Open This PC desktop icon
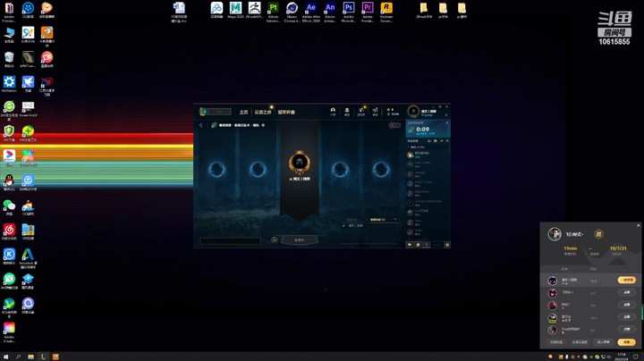Viewport: 644px width, 361px height. 9,35
